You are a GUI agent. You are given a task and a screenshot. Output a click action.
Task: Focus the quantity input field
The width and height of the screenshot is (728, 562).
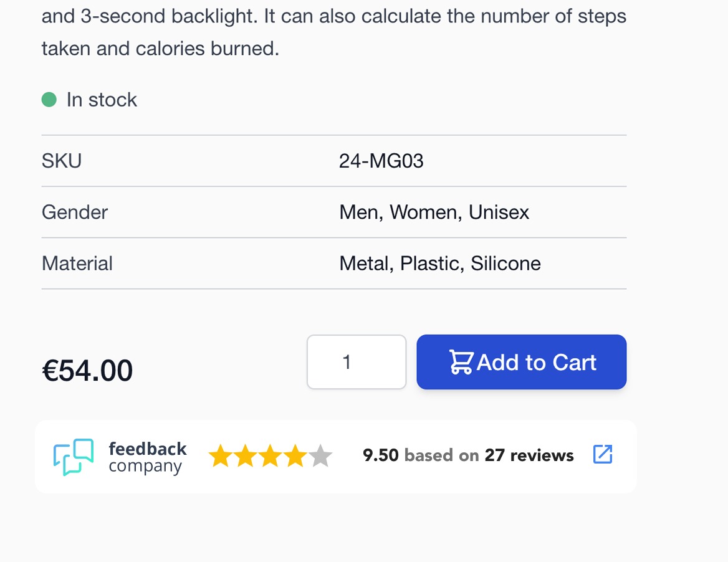pos(357,362)
